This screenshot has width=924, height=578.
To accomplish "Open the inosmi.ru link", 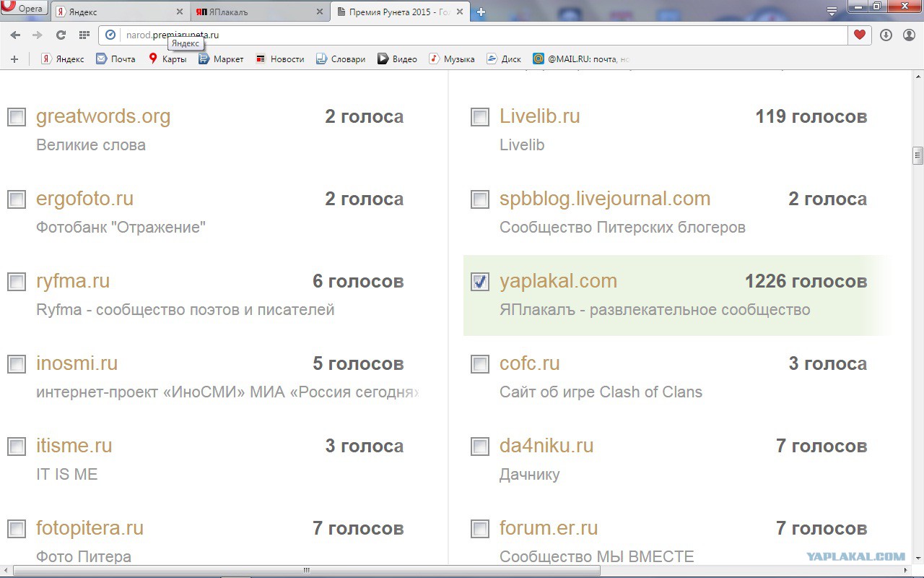I will pyautogui.click(x=77, y=363).
